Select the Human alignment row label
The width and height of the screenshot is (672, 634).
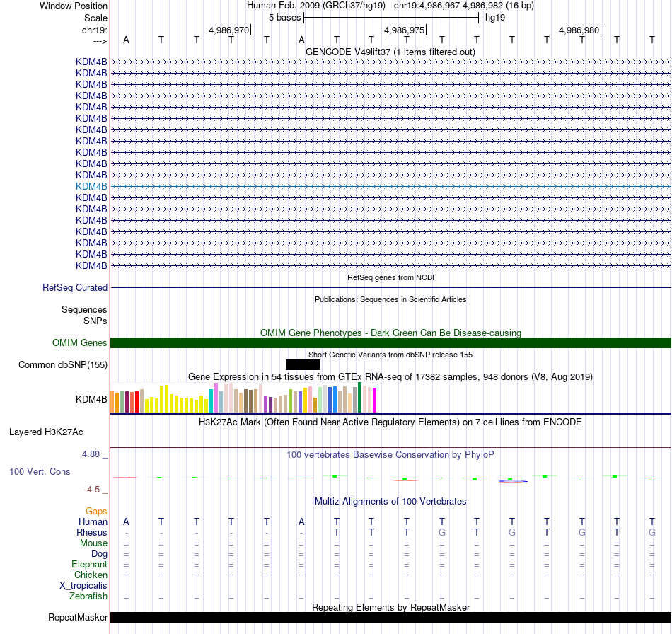(93, 521)
